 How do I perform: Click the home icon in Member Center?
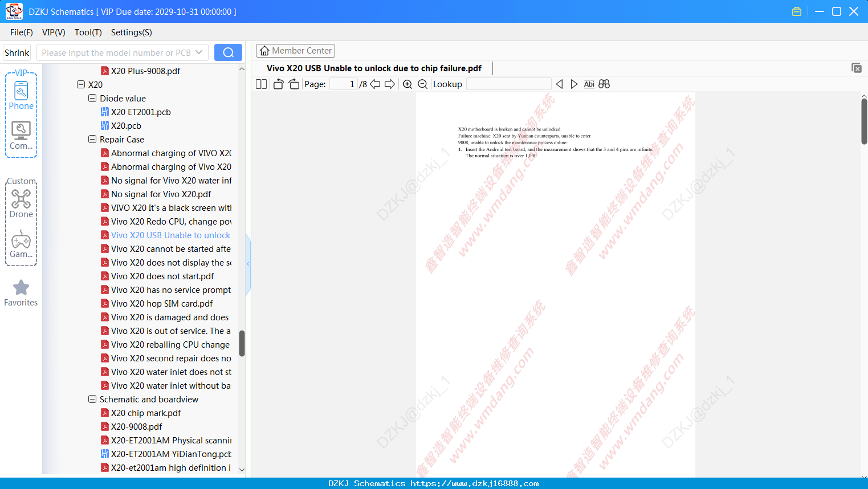[x=264, y=51]
